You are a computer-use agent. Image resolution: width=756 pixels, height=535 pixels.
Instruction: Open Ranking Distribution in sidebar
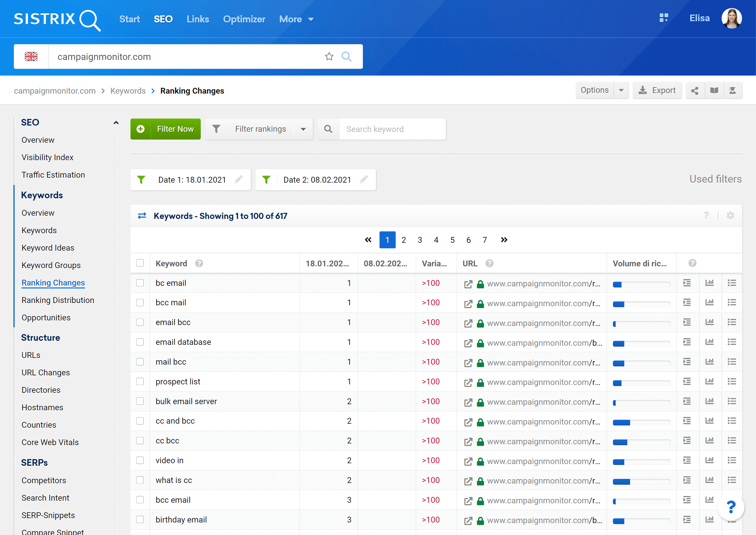coord(58,300)
